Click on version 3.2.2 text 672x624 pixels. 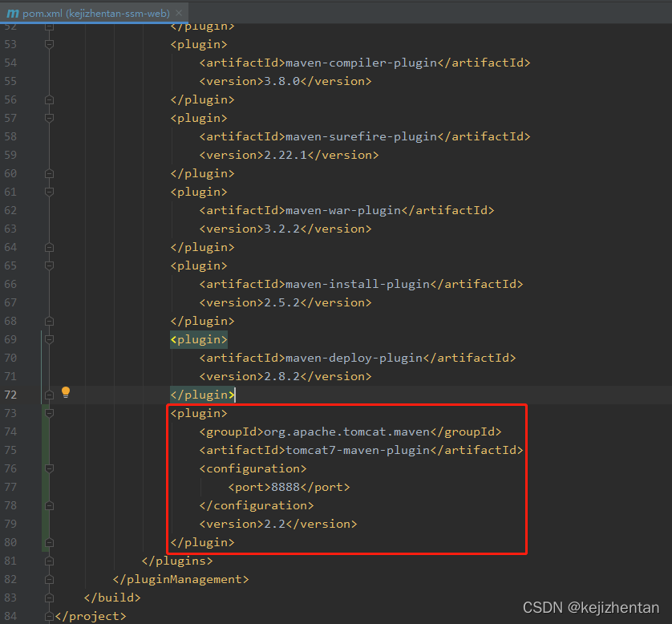pyautogui.click(x=281, y=229)
